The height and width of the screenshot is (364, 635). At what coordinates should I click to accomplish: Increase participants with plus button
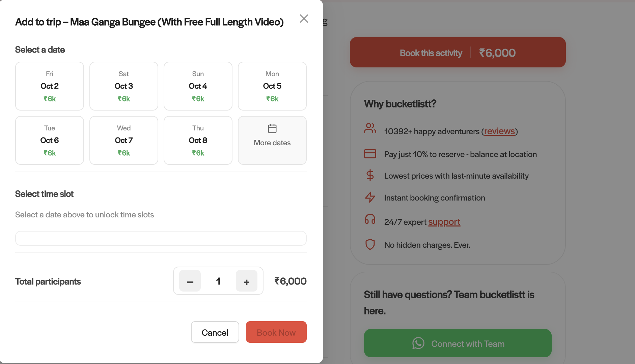(x=247, y=281)
